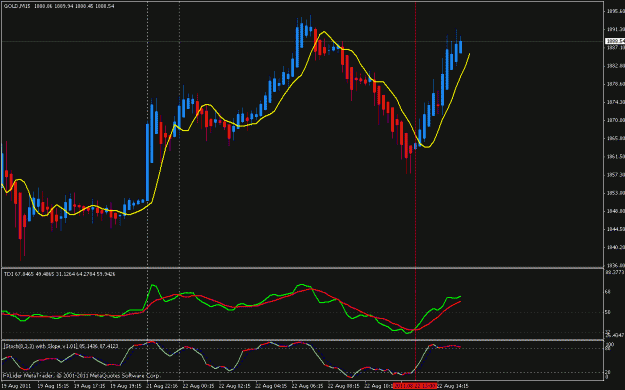Click the 1848.80 price axis label
The image size is (625, 390).
point(615,211)
